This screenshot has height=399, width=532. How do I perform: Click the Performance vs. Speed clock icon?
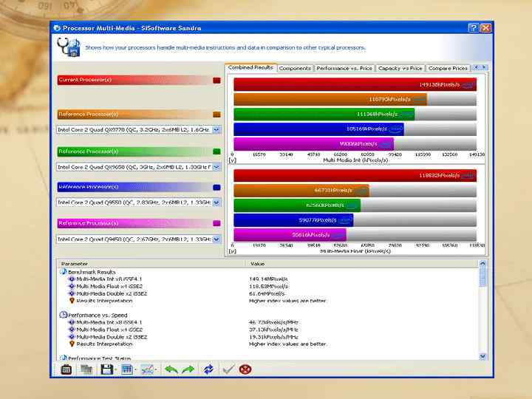point(63,315)
